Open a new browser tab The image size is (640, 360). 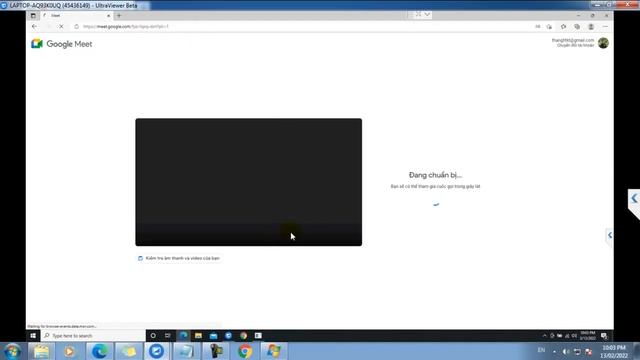(x=119, y=16)
